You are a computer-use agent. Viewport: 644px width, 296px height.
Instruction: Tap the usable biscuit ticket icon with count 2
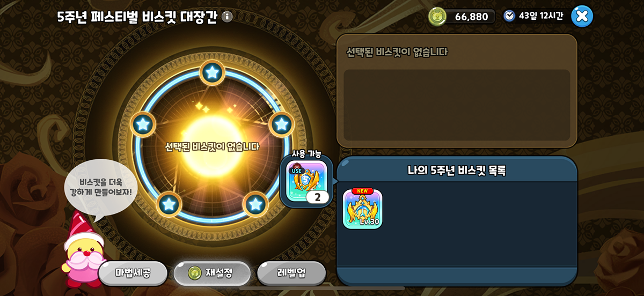306,182
